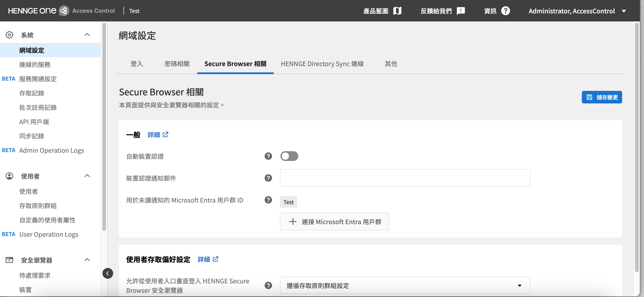Select the Secure Browser 相關 tab

coord(235,64)
